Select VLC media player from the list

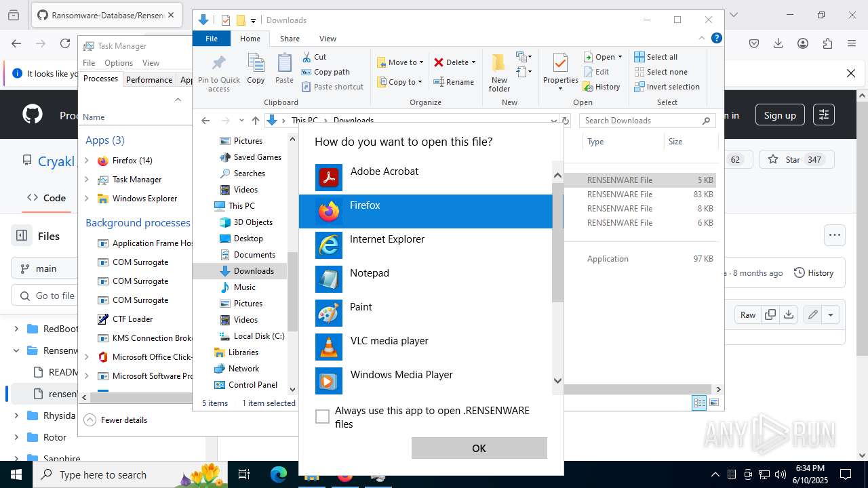[x=426, y=347]
